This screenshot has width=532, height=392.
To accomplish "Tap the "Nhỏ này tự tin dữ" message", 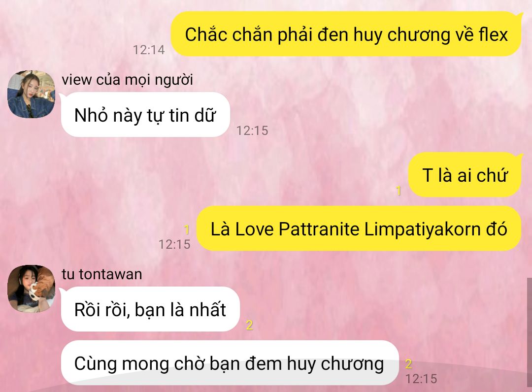I will pos(145,115).
